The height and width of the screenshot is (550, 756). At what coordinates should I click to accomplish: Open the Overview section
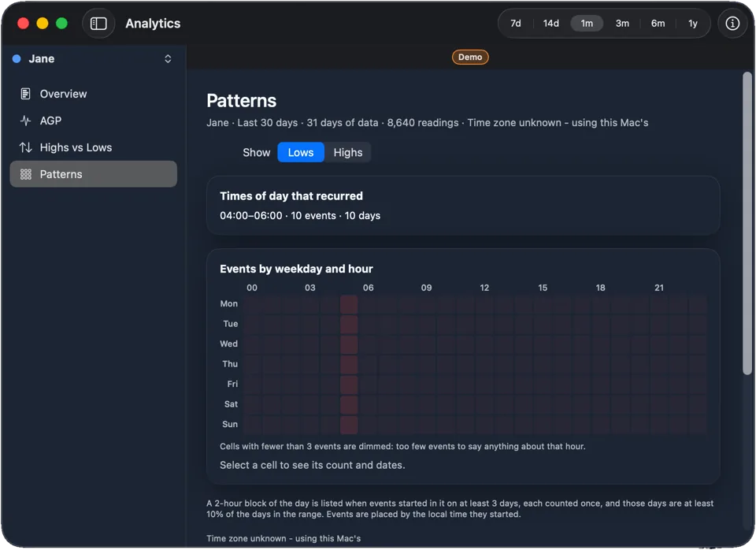(94, 94)
